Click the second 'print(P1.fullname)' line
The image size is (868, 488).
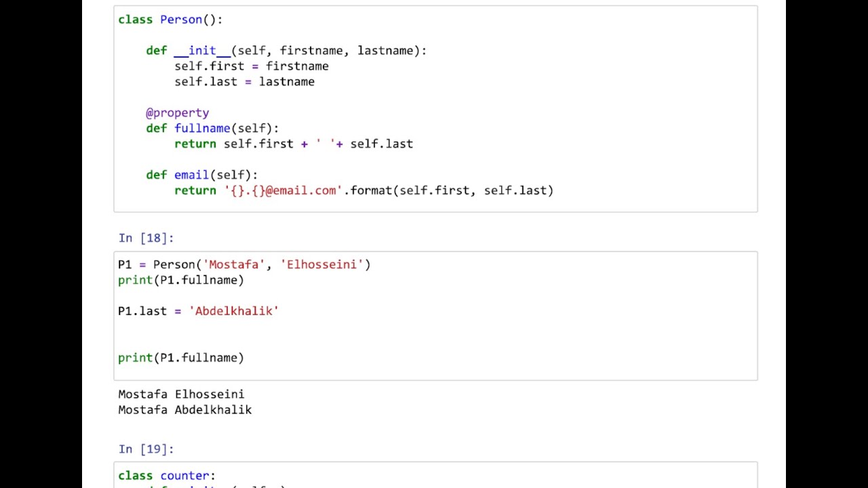click(x=181, y=358)
